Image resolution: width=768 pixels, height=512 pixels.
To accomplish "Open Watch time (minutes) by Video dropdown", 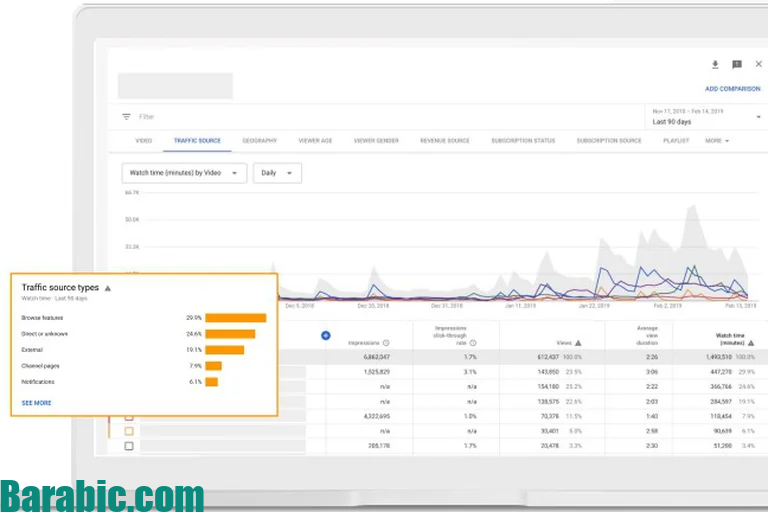I will tap(184, 173).
